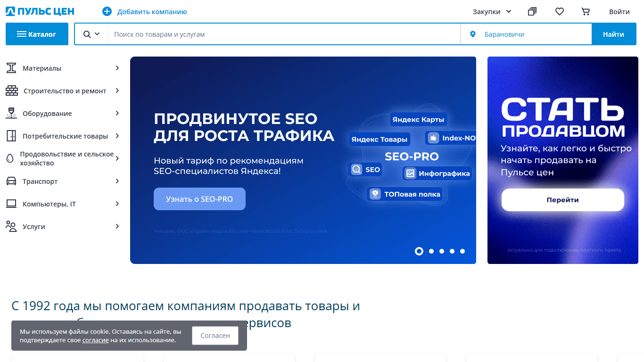This screenshot has height=362, width=644.
Task: Click the Инфографика badge on banner
Action: pos(438,173)
